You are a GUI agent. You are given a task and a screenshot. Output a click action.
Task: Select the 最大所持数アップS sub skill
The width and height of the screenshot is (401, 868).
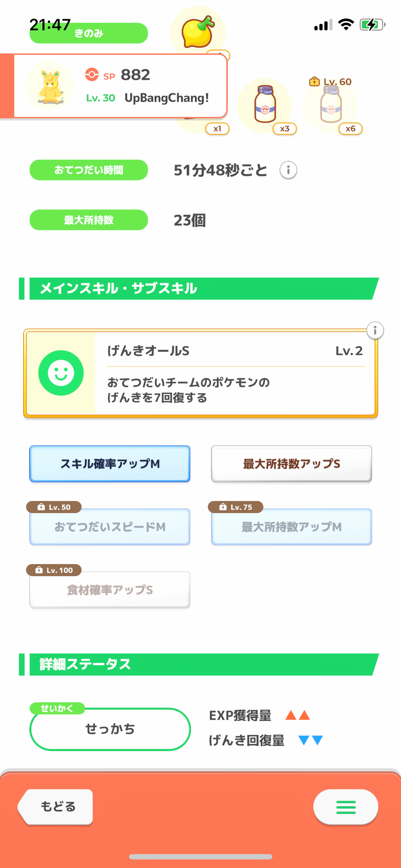[291, 464]
